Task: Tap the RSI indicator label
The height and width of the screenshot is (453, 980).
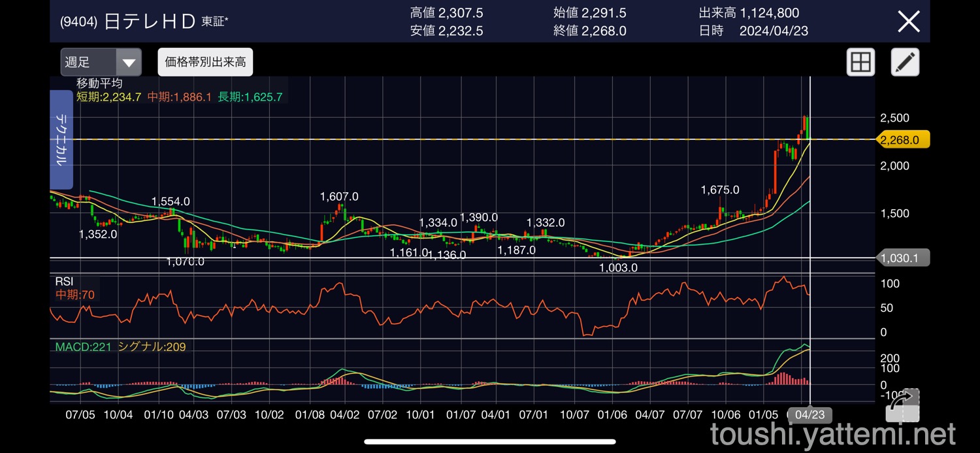Action: (x=64, y=281)
